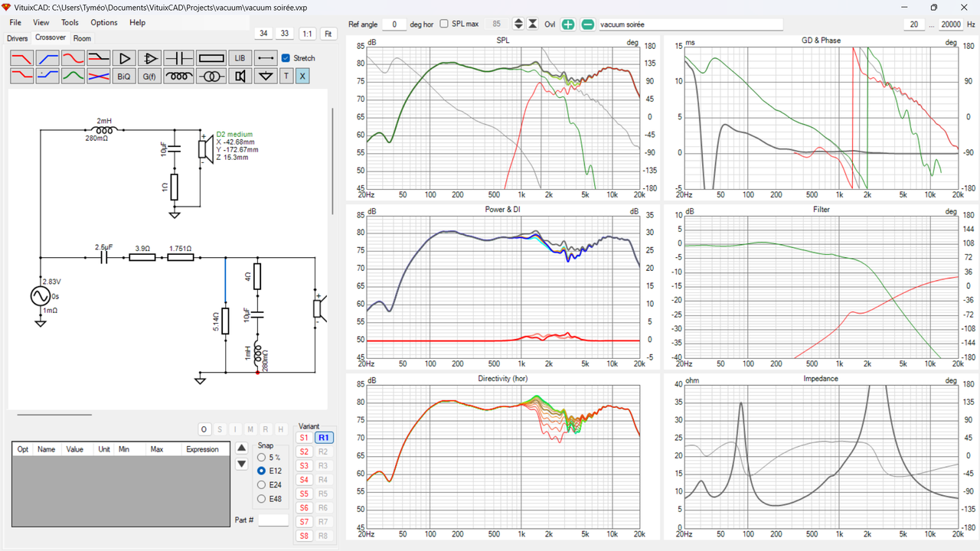Activate variant R1
The width and height of the screenshot is (980, 551).
[x=324, y=438]
